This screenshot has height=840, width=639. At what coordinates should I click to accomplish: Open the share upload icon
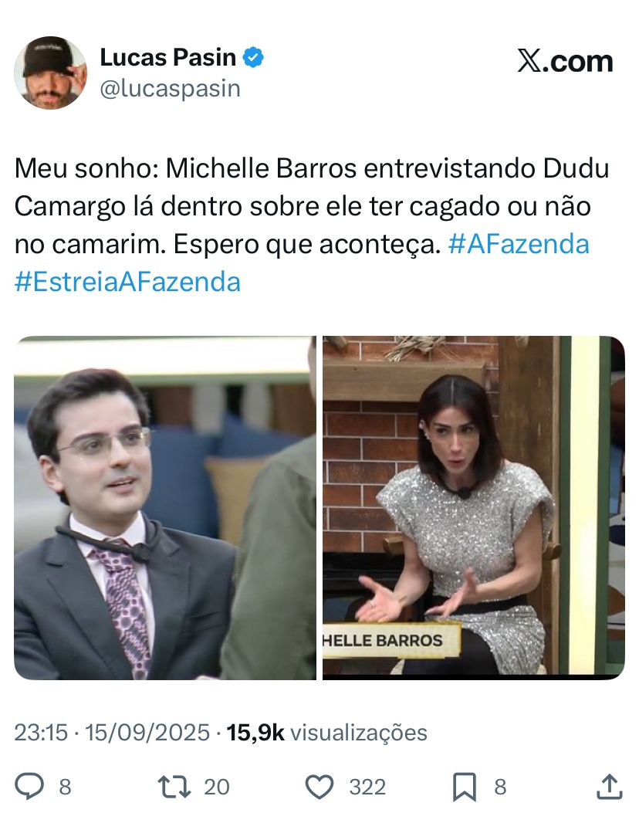(610, 787)
